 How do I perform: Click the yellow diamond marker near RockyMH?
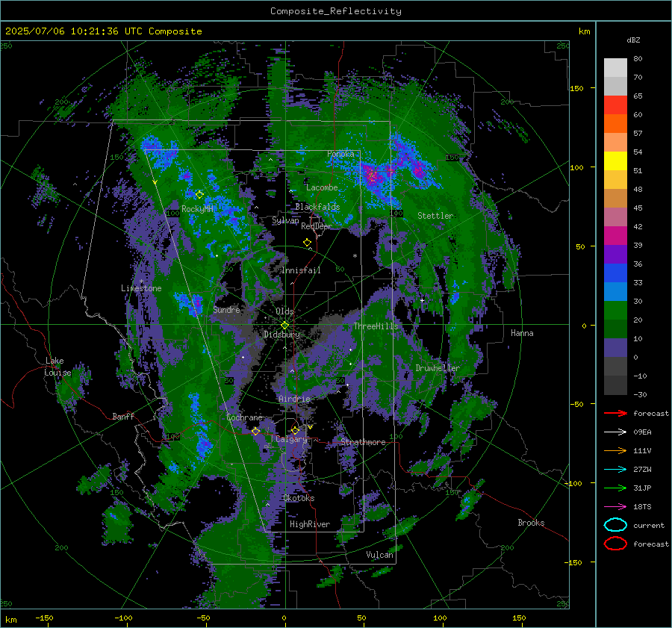[x=199, y=195]
